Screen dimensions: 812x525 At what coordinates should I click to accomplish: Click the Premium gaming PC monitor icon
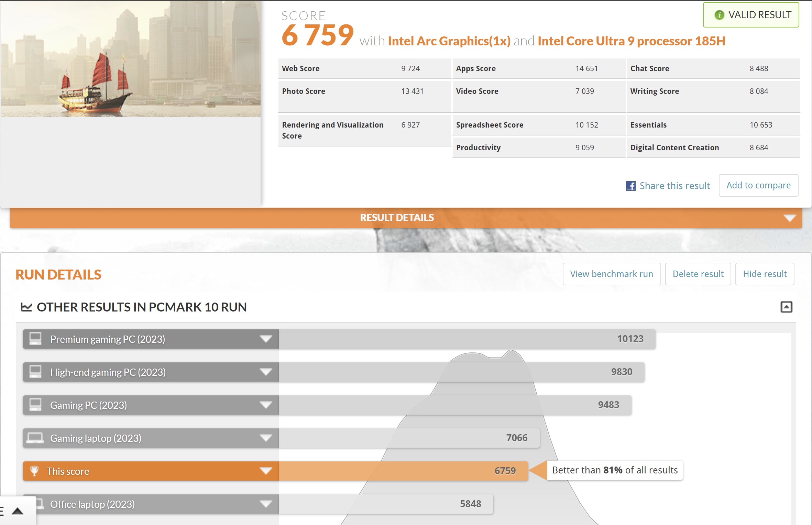coord(35,339)
